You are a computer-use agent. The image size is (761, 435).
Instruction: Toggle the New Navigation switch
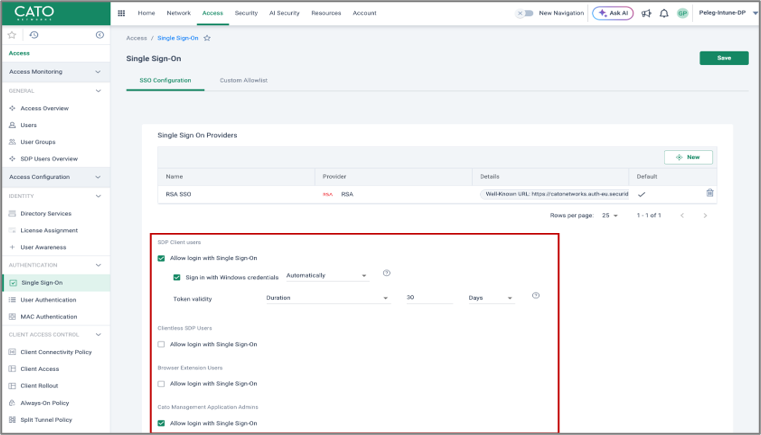pos(524,13)
